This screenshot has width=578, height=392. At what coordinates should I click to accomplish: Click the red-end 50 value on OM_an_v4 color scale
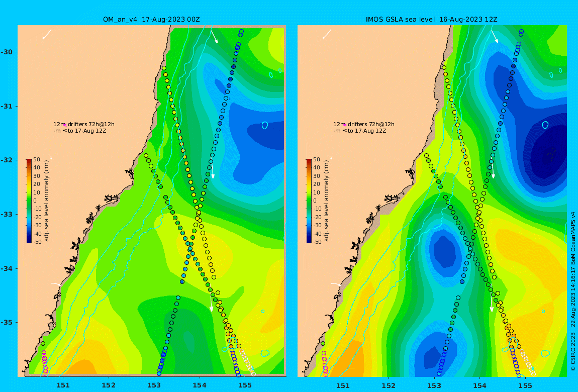point(37,159)
